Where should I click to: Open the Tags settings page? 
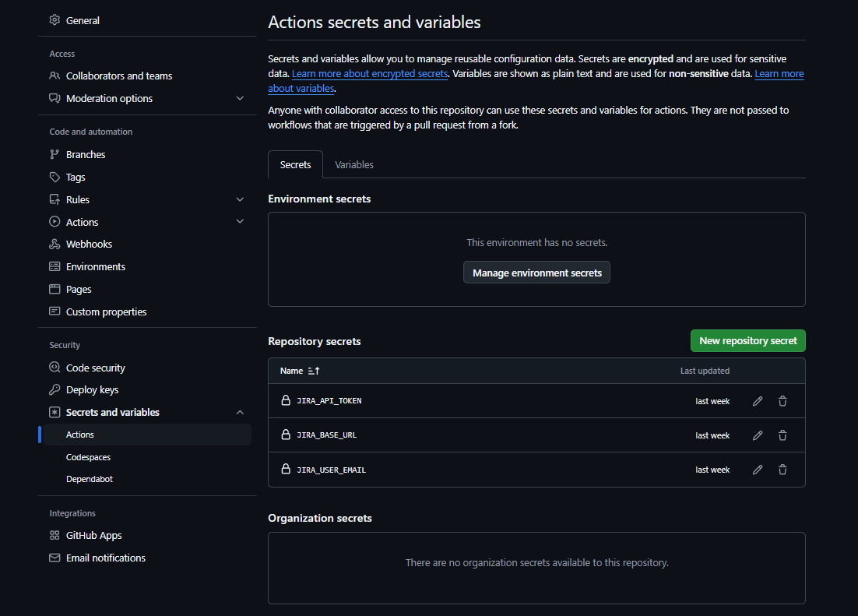pos(76,177)
